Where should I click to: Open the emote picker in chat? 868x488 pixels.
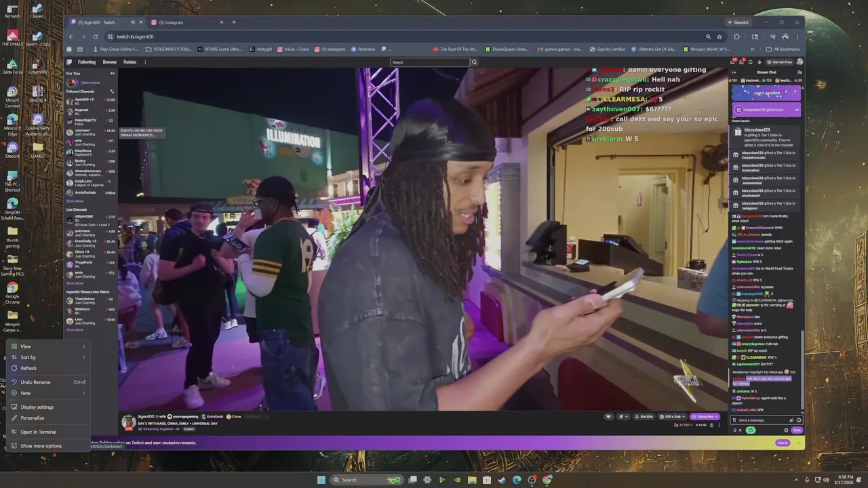tap(798, 420)
